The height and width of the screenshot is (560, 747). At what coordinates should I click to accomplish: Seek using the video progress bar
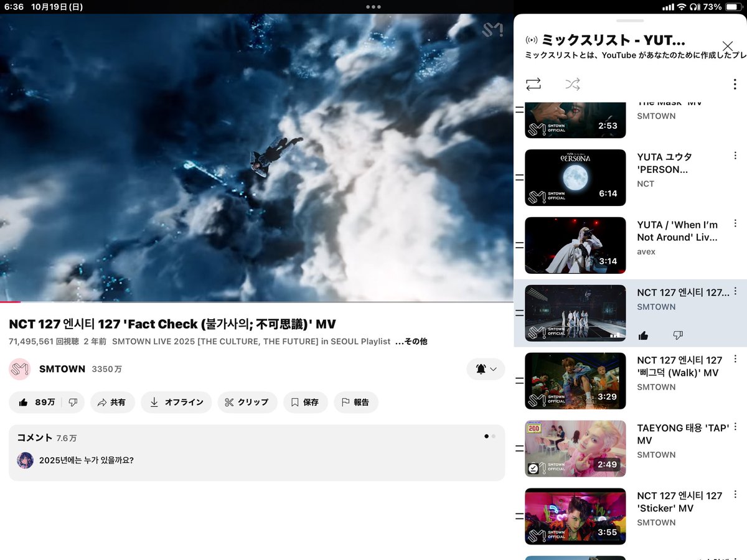point(256,302)
